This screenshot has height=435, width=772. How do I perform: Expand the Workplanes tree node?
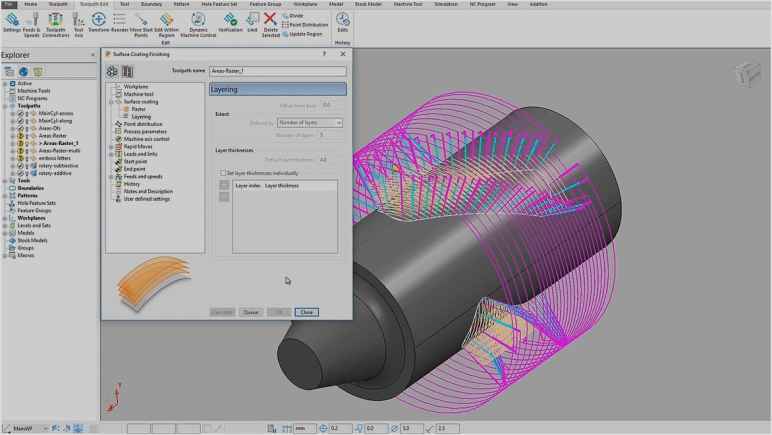pos(4,217)
